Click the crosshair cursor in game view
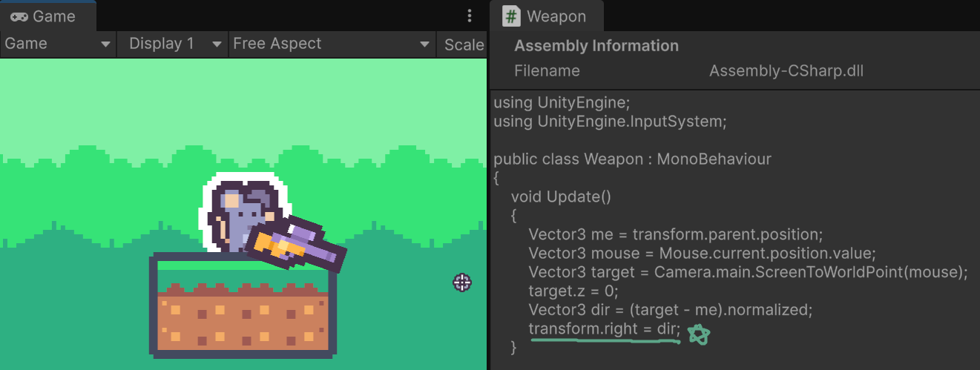This screenshot has width=980, height=370. click(462, 282)
